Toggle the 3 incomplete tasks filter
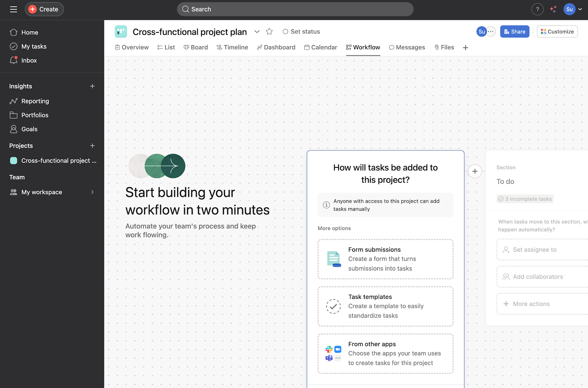Screen dimensions: 588x388 [x=525, y=199]
